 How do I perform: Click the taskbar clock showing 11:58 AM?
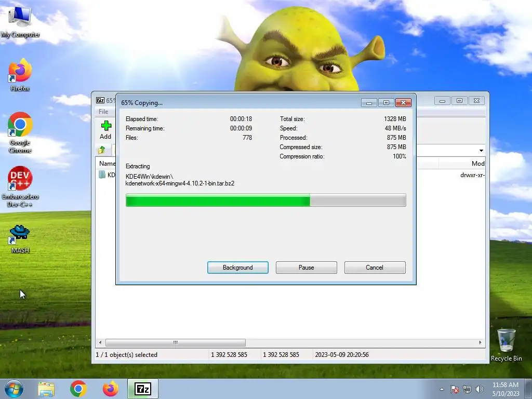(506, 389)
